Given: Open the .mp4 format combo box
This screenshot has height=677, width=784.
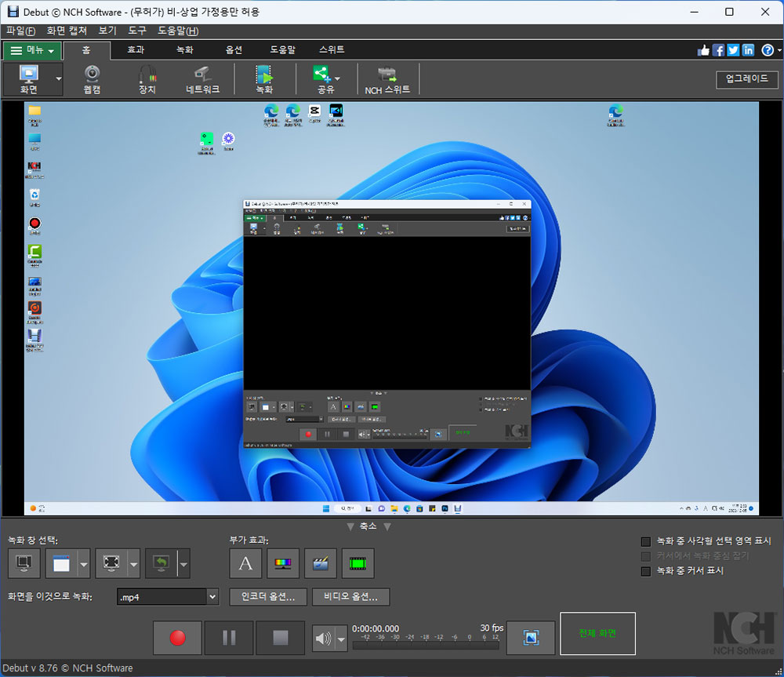Looking at the screenshot, I should (x=168, y=597).
